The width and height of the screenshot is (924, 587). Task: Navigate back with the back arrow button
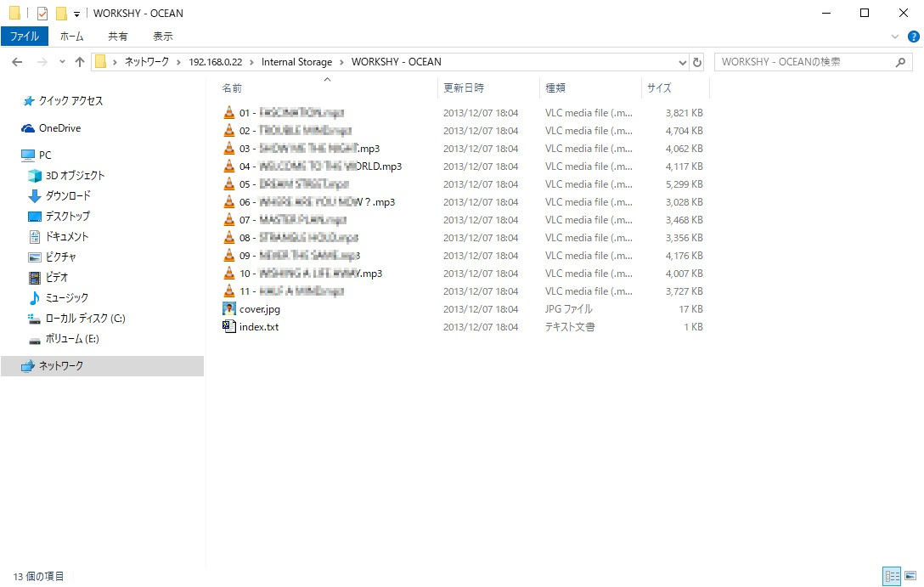pyautogui.click(x=16, y=61)
